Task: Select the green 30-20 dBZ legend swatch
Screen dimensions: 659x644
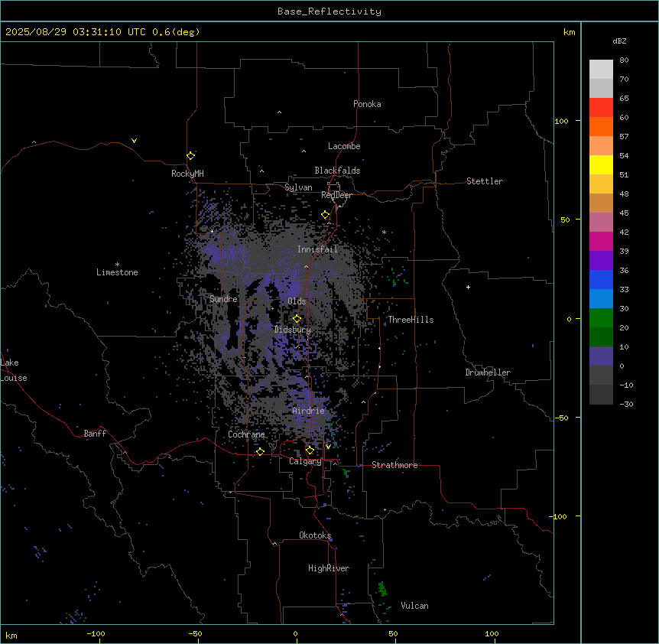Action: 601,318
